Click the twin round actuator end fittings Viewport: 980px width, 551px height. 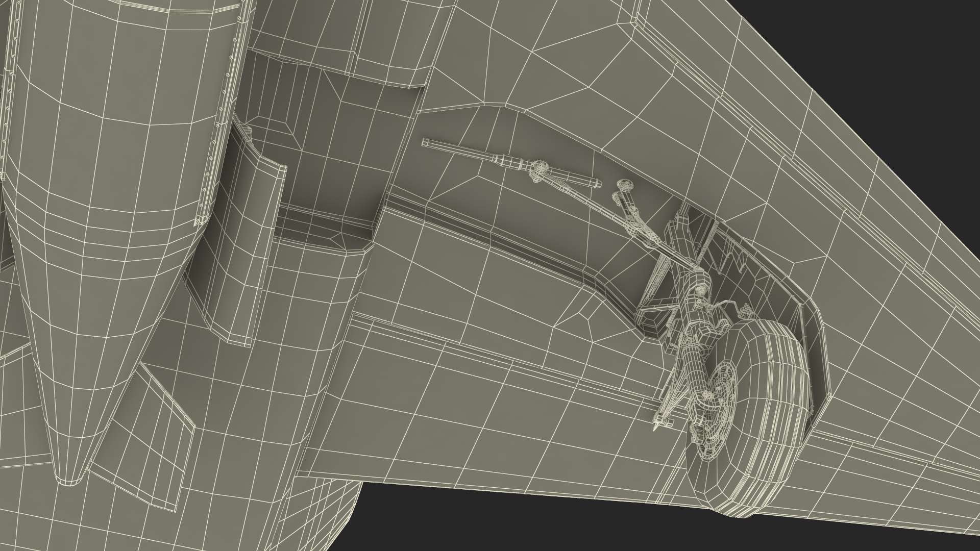(x=622, y=189)
